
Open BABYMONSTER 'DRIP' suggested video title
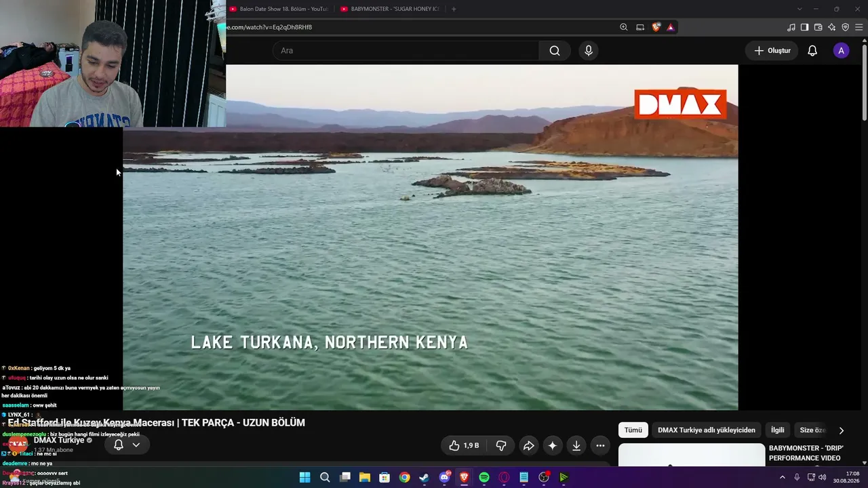click(806, 453)
